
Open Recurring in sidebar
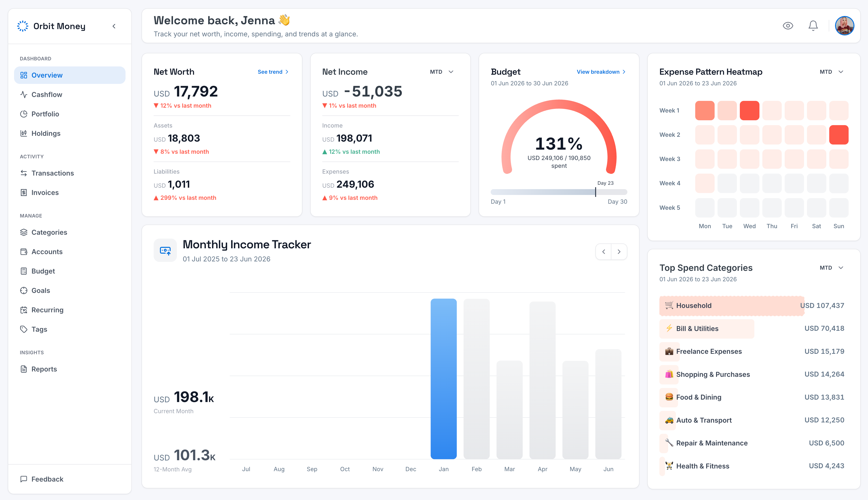coord(70,310)
